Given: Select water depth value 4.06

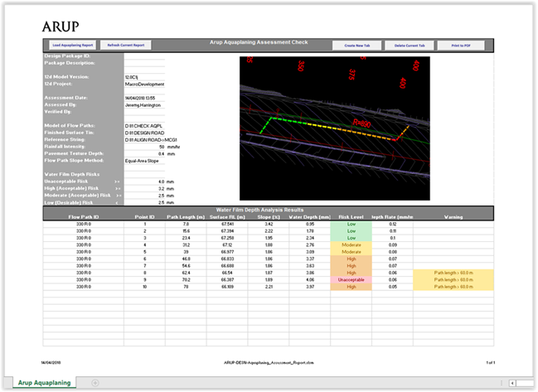Looking at the screenshot, I should click(309, 280).
